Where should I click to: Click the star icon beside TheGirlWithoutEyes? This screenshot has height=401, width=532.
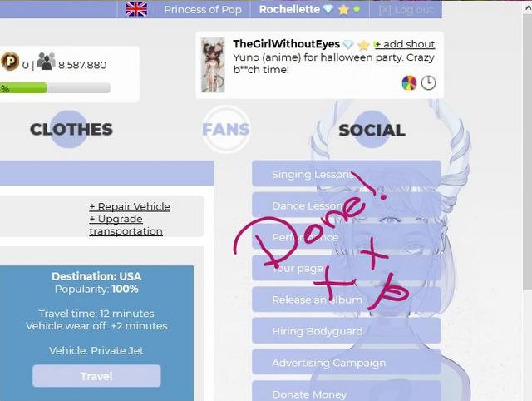click(364, 44)
